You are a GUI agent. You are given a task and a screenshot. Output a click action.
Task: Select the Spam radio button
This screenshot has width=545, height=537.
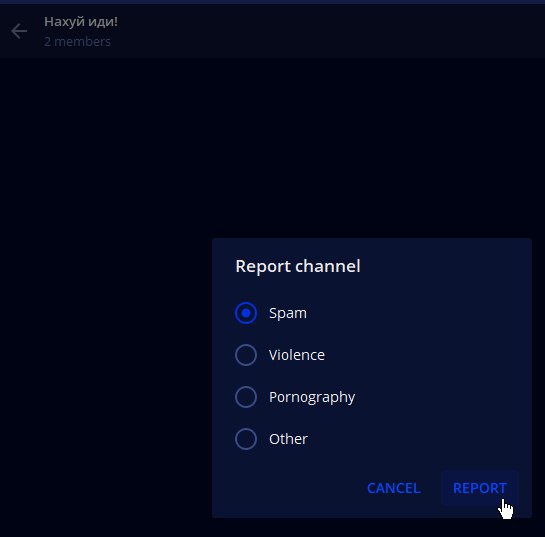[246, 313]
